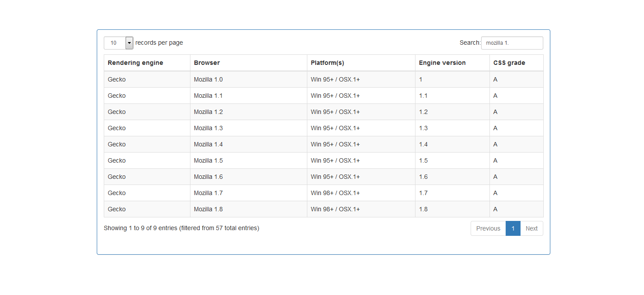Select page 1 in pagination

(x=513, y=228)
